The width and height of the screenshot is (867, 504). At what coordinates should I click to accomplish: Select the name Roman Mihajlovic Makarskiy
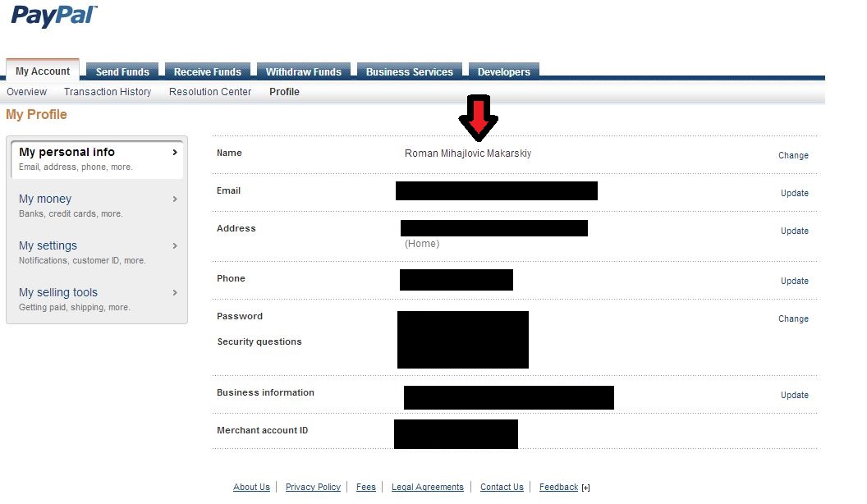click(468, 153)
